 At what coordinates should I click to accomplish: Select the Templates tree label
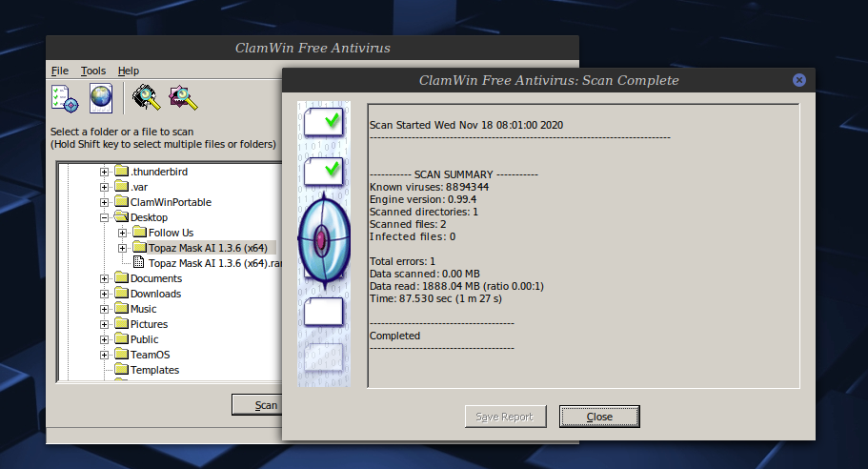pyautogui.click(x=154, y=370)
